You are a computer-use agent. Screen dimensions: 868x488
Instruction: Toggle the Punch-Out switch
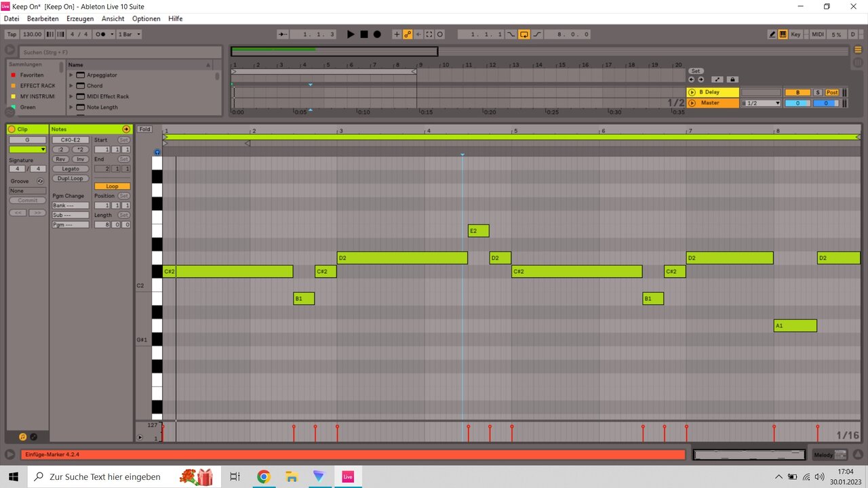point(537,34)
